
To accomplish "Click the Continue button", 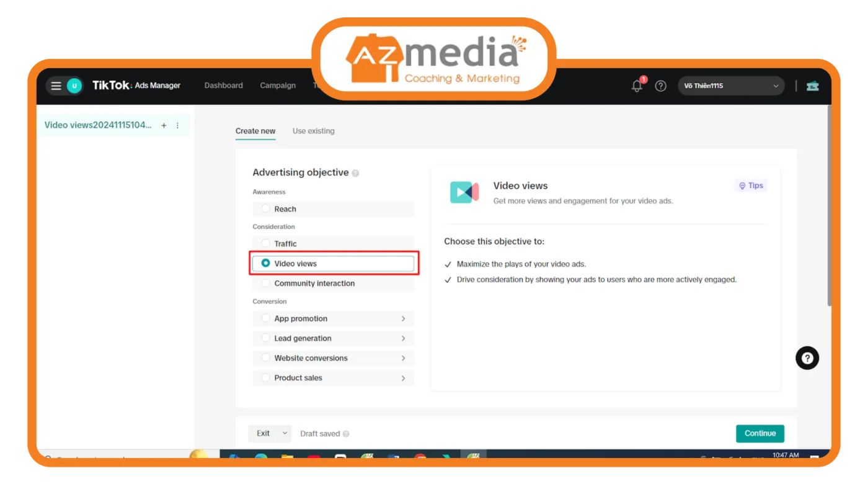I will click(x=760, y=433).
